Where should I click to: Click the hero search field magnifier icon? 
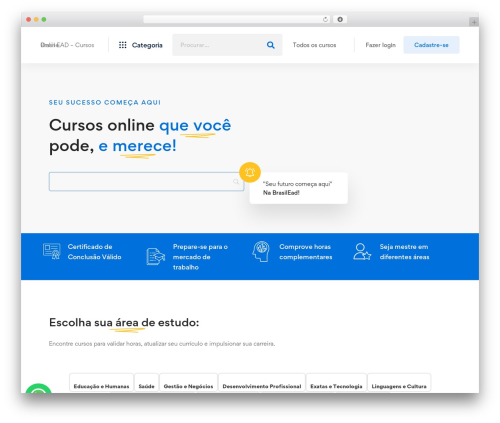236,182
